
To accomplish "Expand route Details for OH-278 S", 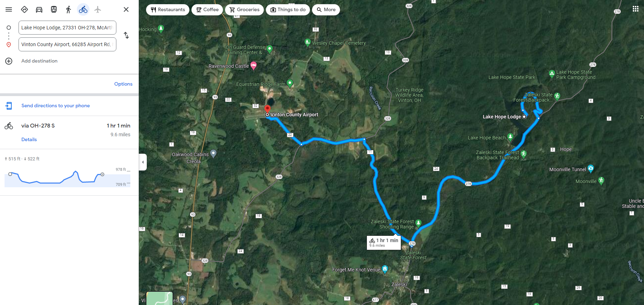I will click(29, 139).
